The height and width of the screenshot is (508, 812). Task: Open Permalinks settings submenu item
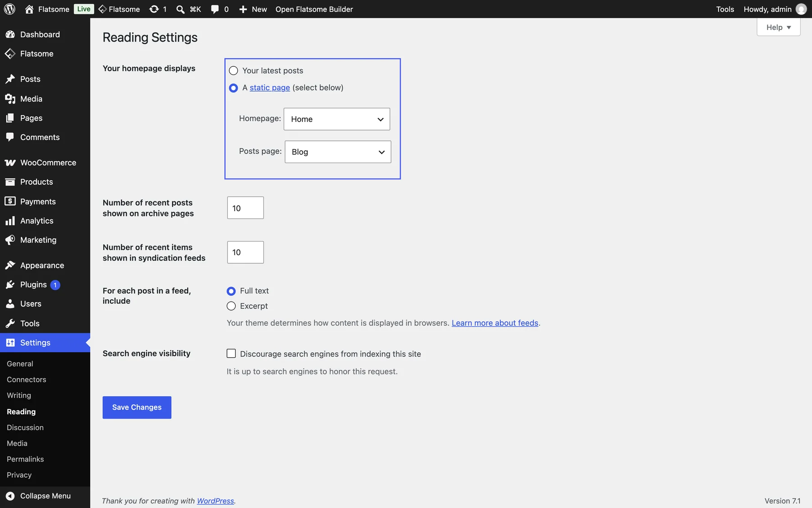coord(25,459)
